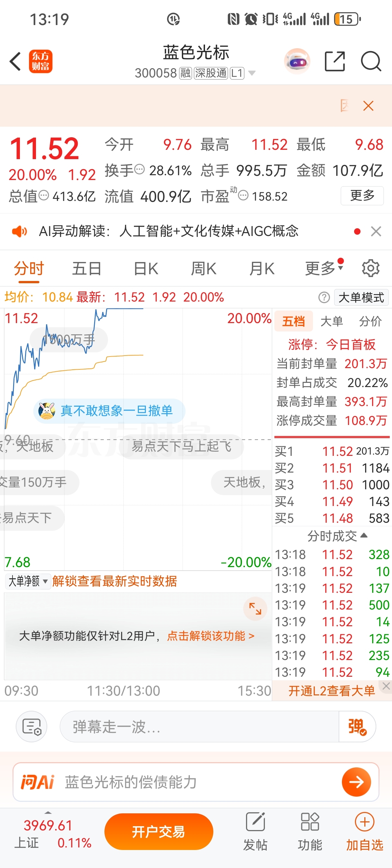Screen dimensions: 392x868
Task: Tap the 涨停: 今日首板 label
Action: coord(332,344)
